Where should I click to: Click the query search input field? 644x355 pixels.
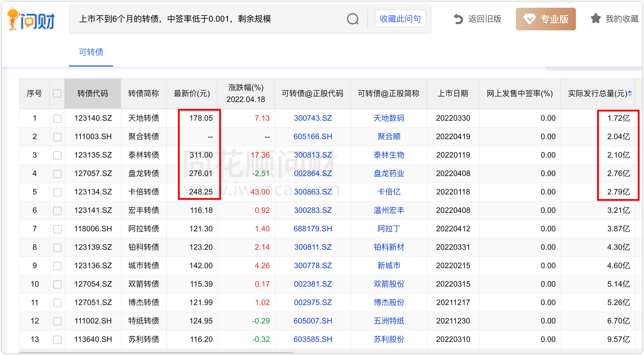pyautogui.click(x=208, y=19)
